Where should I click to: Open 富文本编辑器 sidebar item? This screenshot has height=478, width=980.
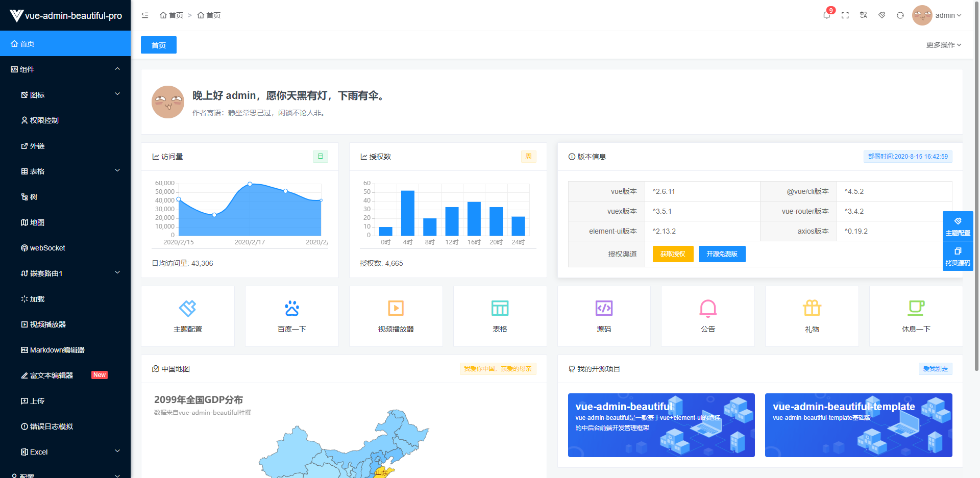[65, 375]
